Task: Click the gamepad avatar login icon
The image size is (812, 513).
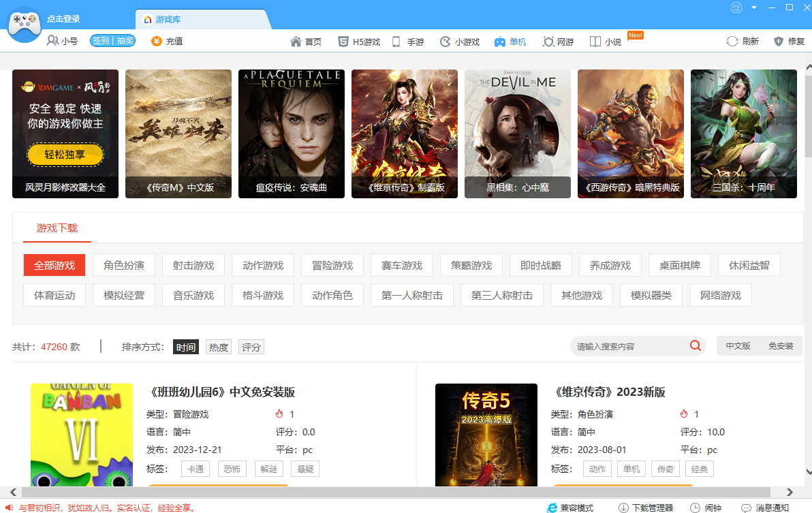Action: pyautogui.click(x=25, y=24)
